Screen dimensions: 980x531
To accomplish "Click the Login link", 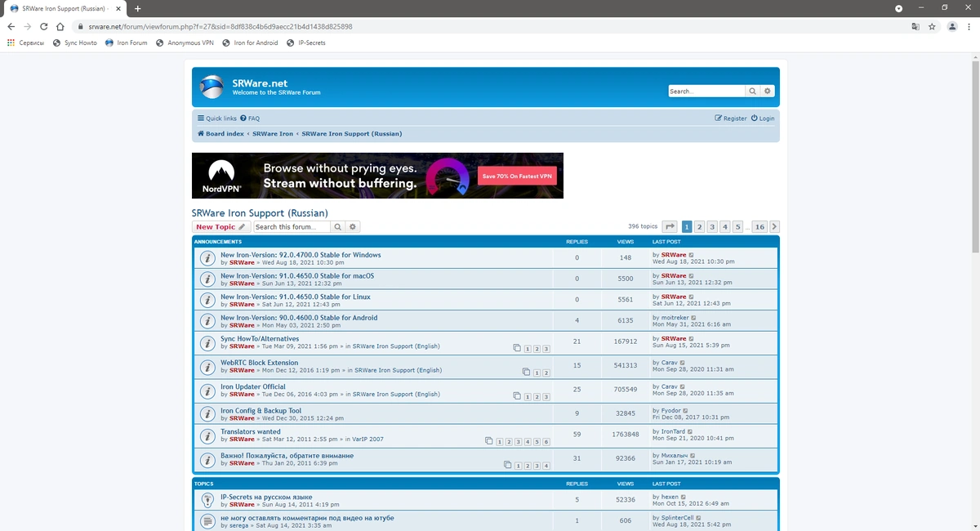I will [x=763, y=118].
